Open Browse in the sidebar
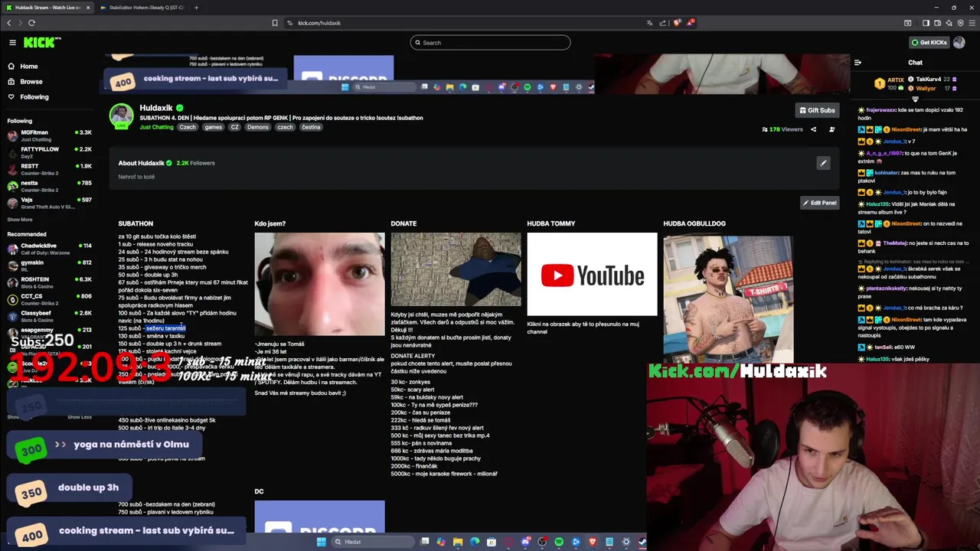Viewport: 980px width, 551px height. pos(31,82)
